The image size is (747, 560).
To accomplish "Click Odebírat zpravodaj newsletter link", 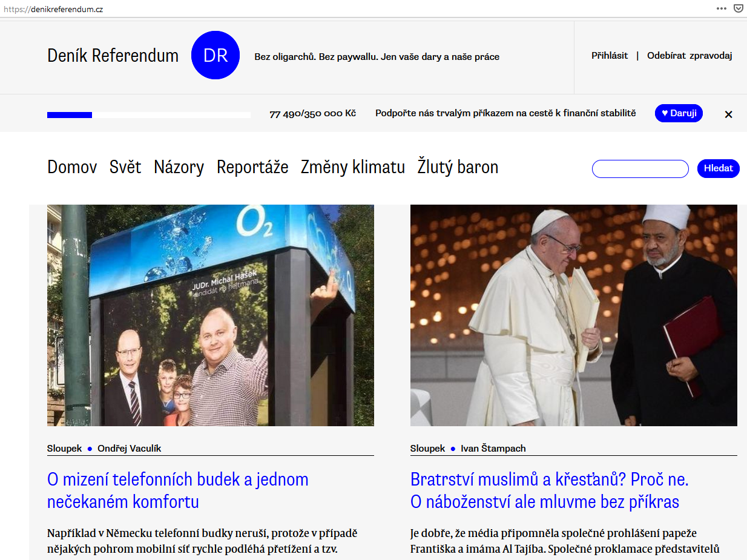I will (x=689, y=56).
